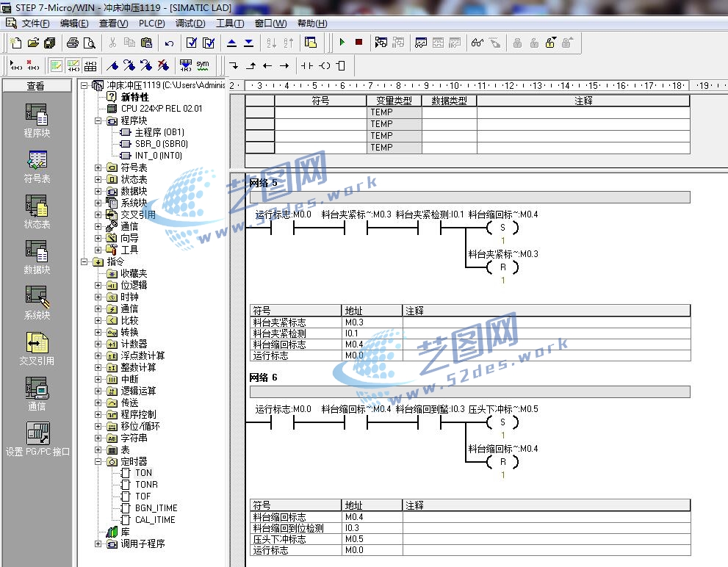The height and width of the screenshot is (567, 728).
Task: Click the Compile All icon
Action: pos(209,43)
